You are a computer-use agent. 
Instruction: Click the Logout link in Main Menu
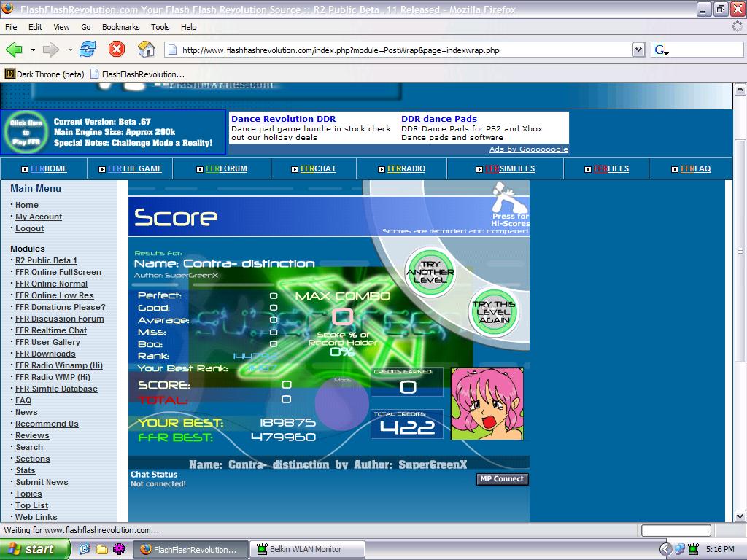click(x=29, y=228)
